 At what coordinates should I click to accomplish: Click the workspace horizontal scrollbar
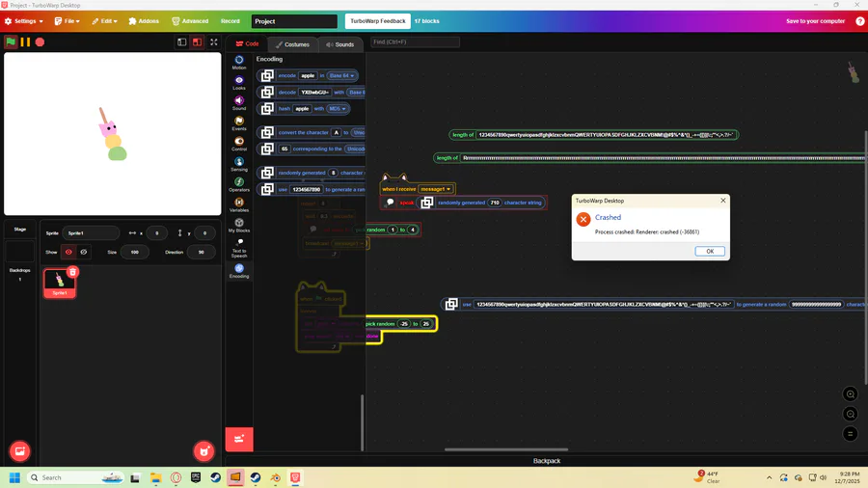(506, 449)
